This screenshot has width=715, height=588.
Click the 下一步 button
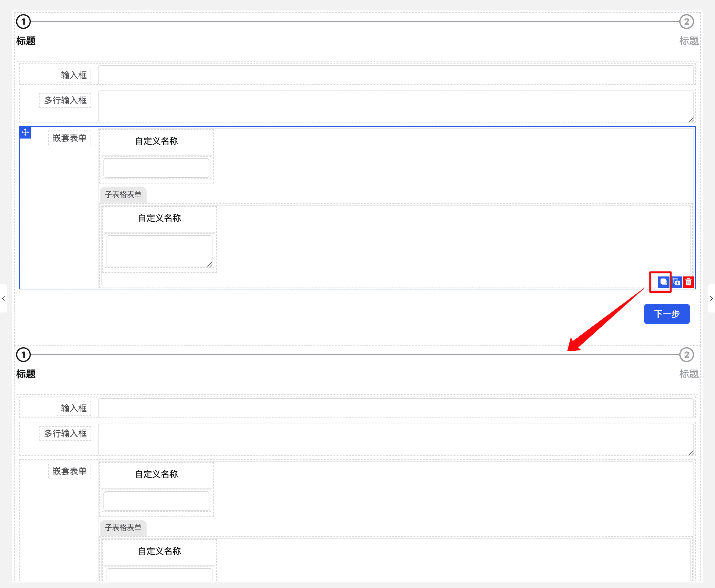point(666,314)
